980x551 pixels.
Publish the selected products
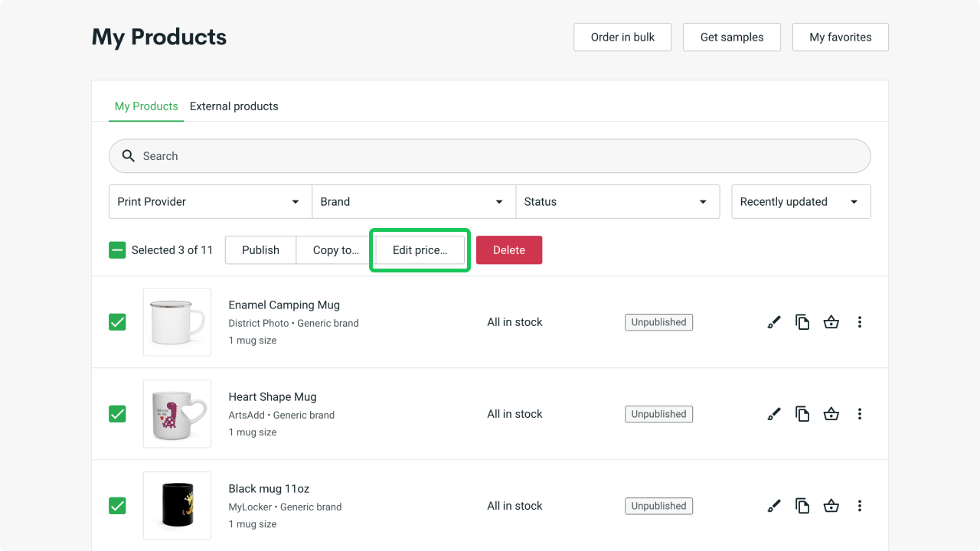click(260, 250)
